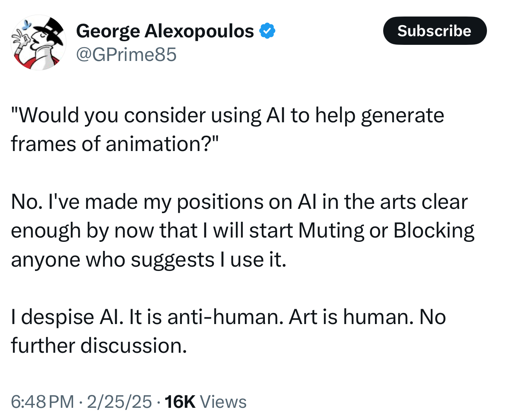This screenshot has width=507, height=420.
Task: Click the blue verified checkmark badge
Action: coord(267,31)
